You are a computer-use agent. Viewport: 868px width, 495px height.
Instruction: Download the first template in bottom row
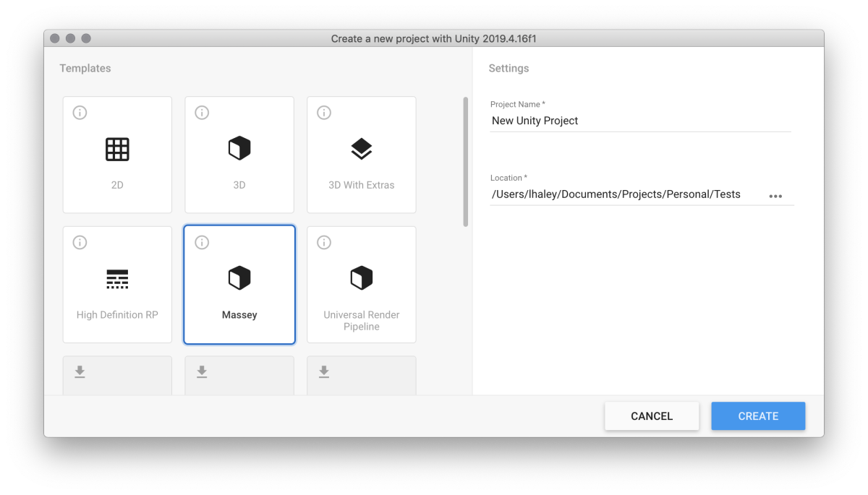tap(80, 371)
